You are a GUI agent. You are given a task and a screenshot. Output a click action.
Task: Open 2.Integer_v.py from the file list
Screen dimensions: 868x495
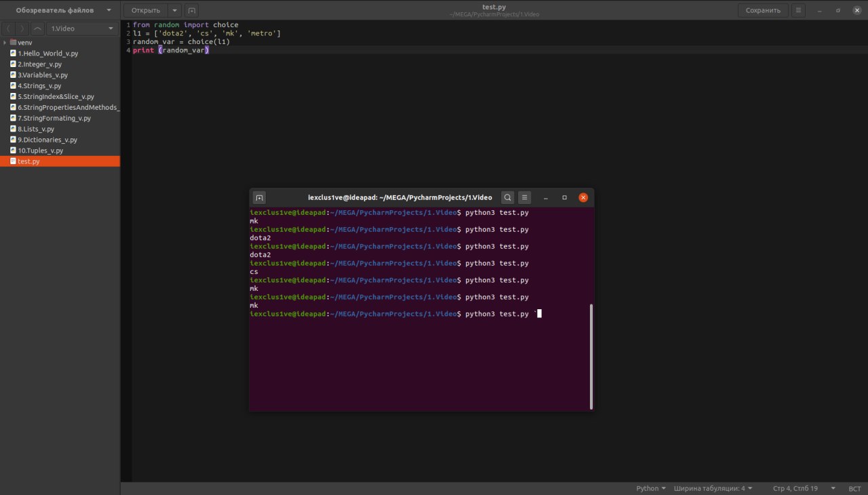[39, 64]
